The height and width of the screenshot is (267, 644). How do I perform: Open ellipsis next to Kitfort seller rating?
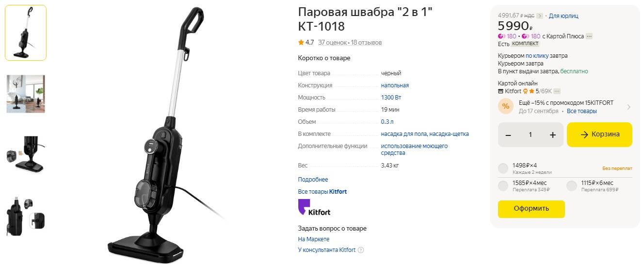[557, 91]
